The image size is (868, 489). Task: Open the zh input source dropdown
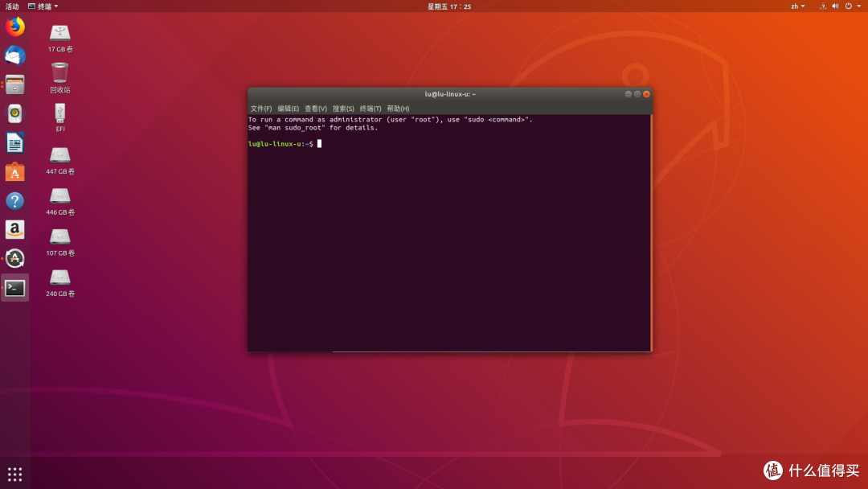(798, 6)
